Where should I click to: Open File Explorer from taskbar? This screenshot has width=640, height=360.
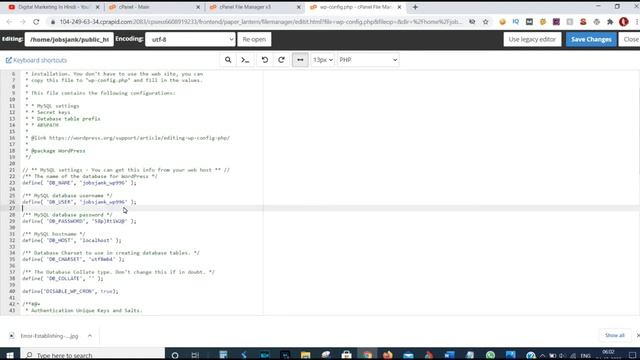[305, 355]
